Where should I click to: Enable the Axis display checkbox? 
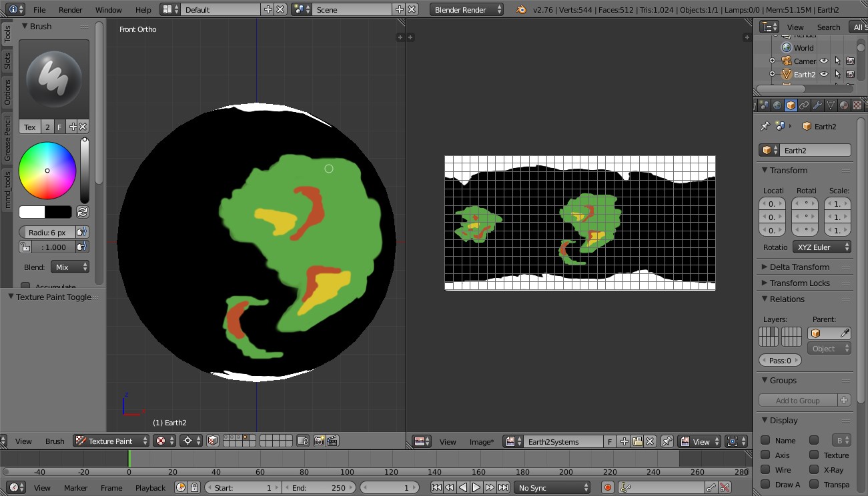tap(766, 455)
